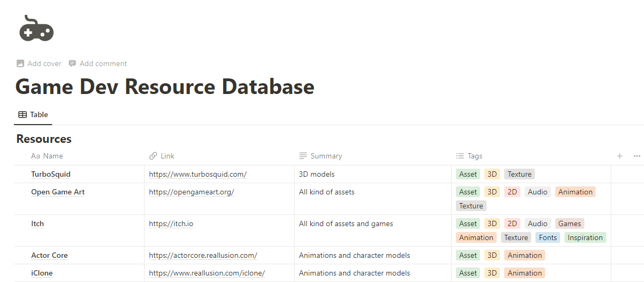Screen dimensions: 644x282
Task: Follow the reallusion.com/iclone link
Action: (207, 273)
